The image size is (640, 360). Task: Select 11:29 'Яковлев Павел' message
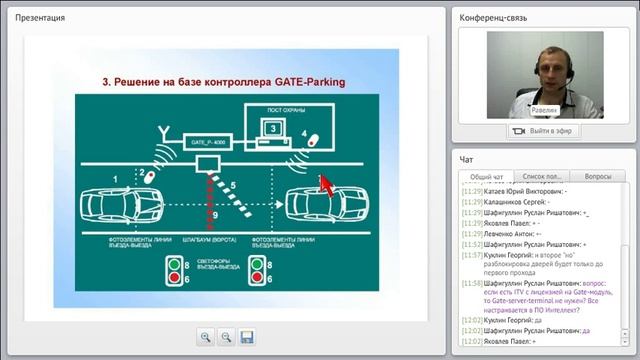pos(501,223)
